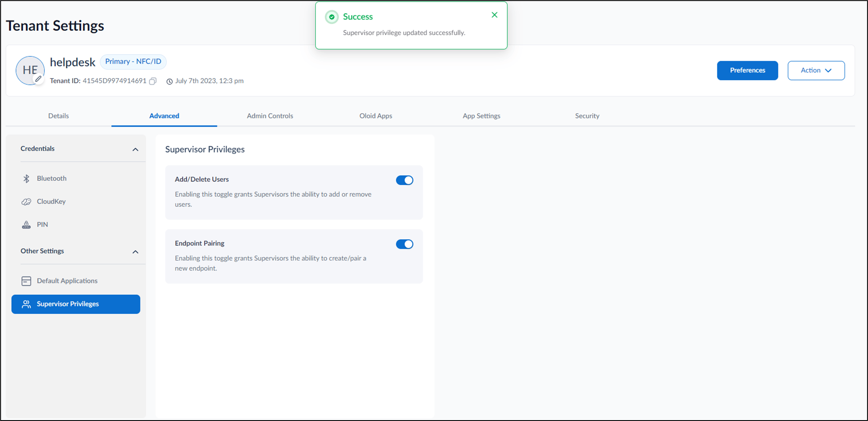The width and height of the screenshot is (868, 421).
Task: Select the PIN sidebar item
Action: pos(76,225)
